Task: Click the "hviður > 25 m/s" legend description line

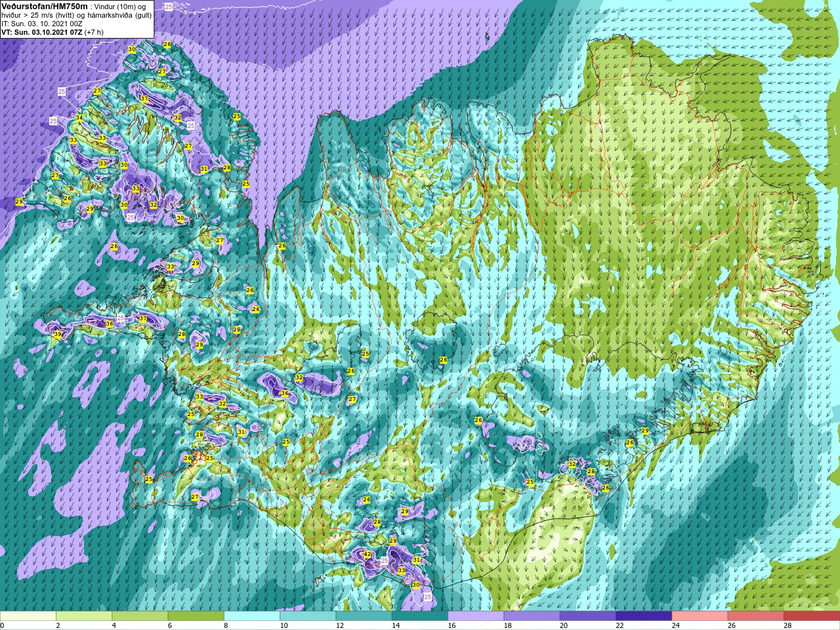Action: click(76, 15)
